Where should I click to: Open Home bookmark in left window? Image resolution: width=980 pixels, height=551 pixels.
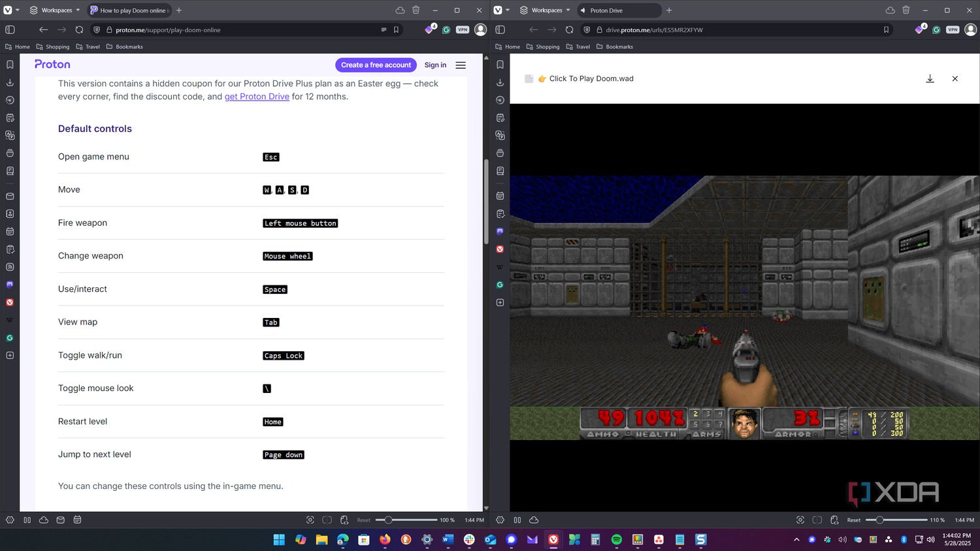coord(17,46)
